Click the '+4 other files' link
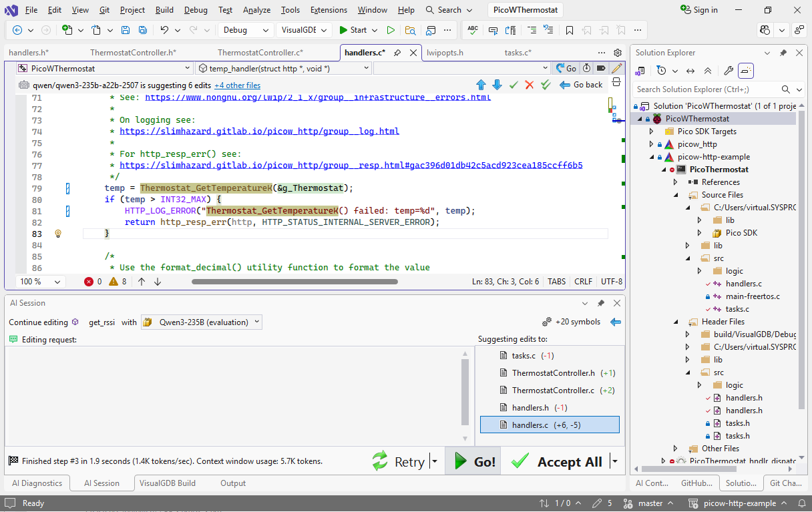812x512 pixels. 237,85
